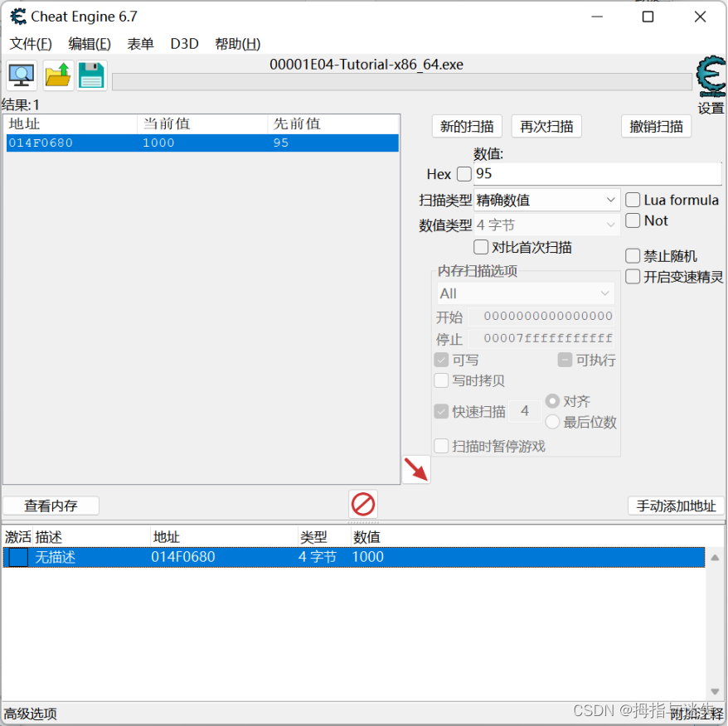
Task: Click the save cheat table icon
Action: point(91,75)
